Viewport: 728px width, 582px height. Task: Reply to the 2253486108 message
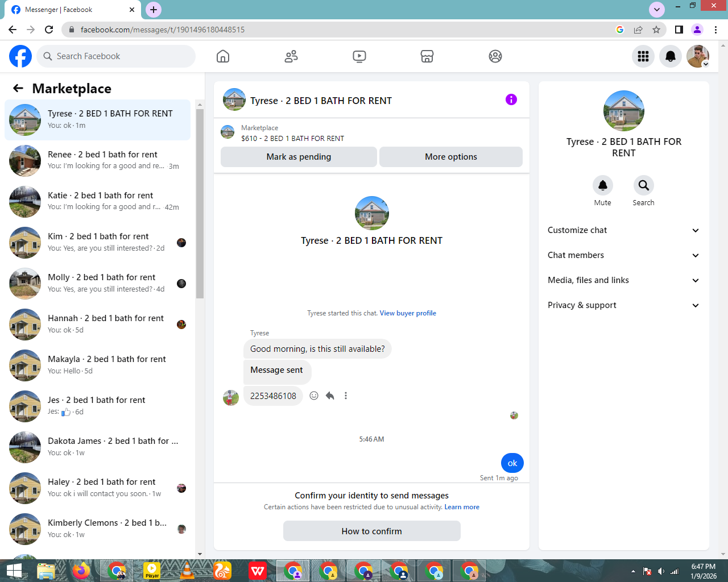(330, 396)
